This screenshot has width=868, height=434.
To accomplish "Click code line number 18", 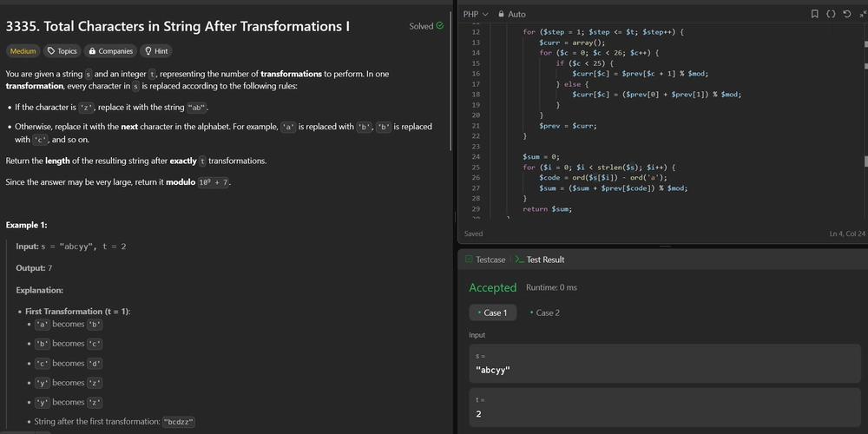I will (476, 95).
